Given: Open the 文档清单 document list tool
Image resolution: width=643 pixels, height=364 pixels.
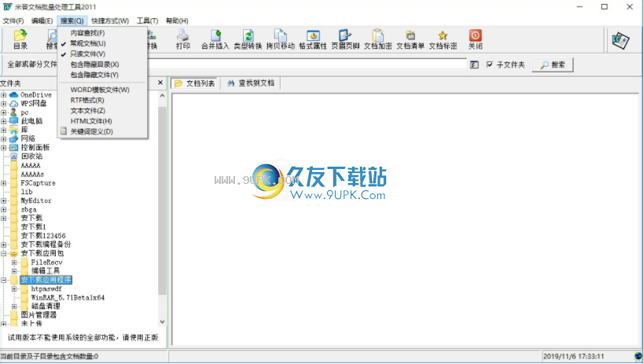Looking at the screenshot, I should point(410,39).
